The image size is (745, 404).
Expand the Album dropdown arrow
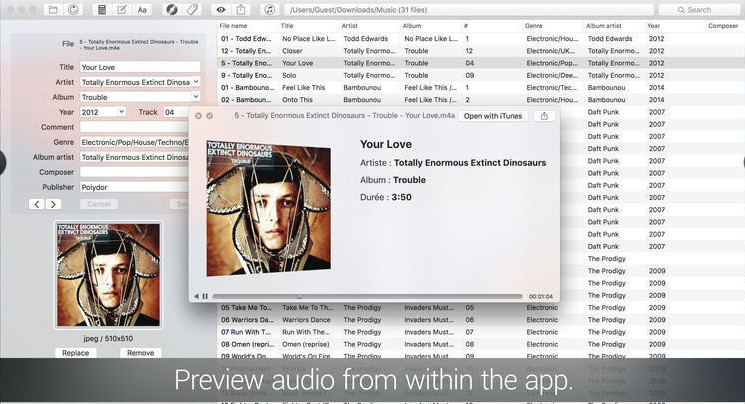point(196,96)
